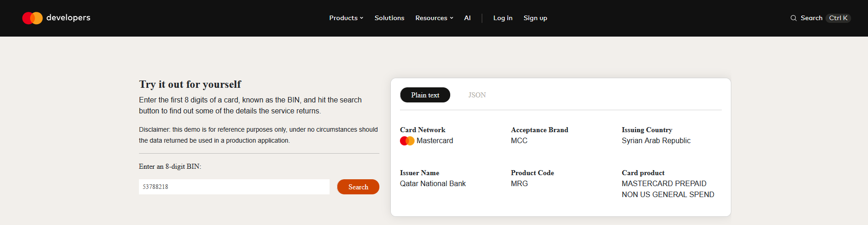Expand the Resources dropdown menu

coord(434,18)
